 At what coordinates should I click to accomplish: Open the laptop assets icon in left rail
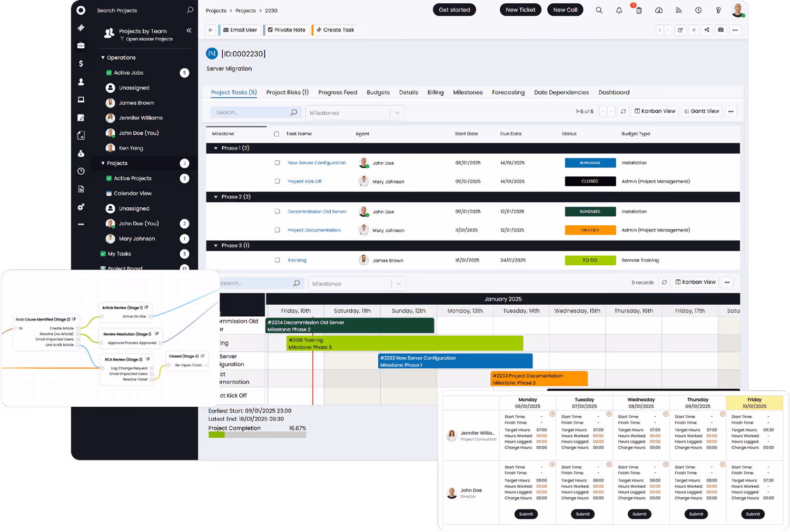(81, 99)
